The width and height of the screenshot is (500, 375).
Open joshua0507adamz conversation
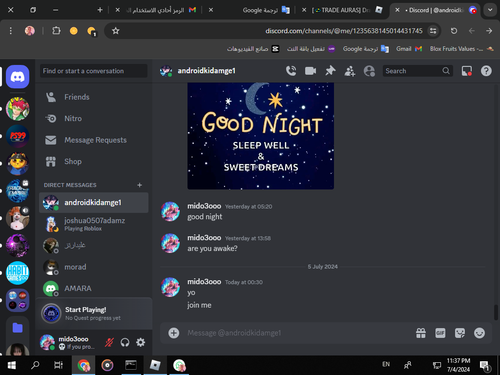point(94,224)
